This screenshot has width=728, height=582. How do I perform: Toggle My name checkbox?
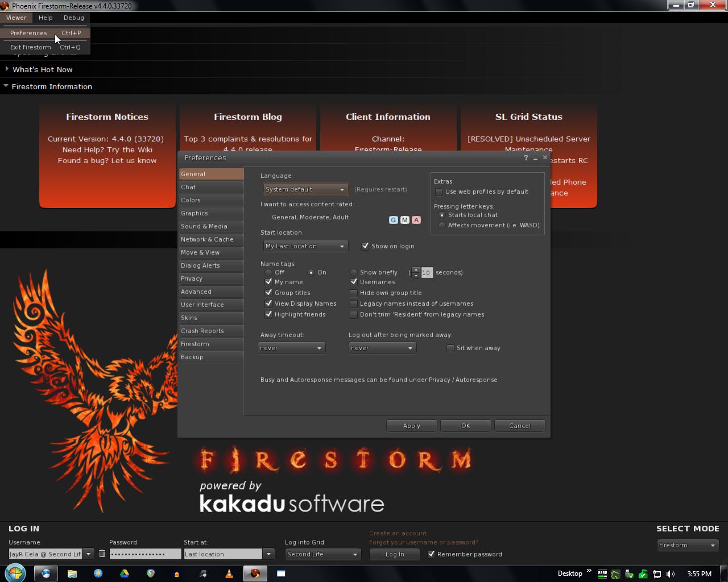[x=268, y=282]
